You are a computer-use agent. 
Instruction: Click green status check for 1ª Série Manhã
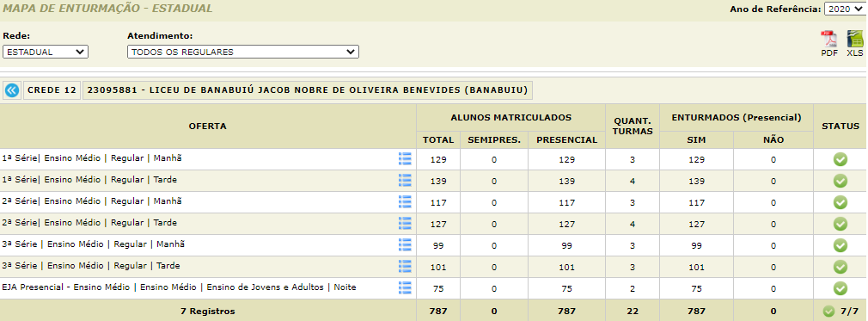pos(840,160)
